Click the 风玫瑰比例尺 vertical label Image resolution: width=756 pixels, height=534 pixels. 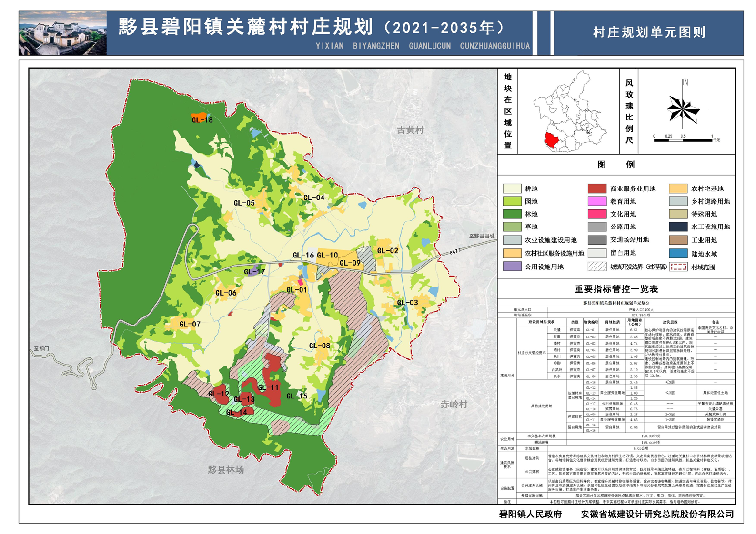[x=629, y=111]
